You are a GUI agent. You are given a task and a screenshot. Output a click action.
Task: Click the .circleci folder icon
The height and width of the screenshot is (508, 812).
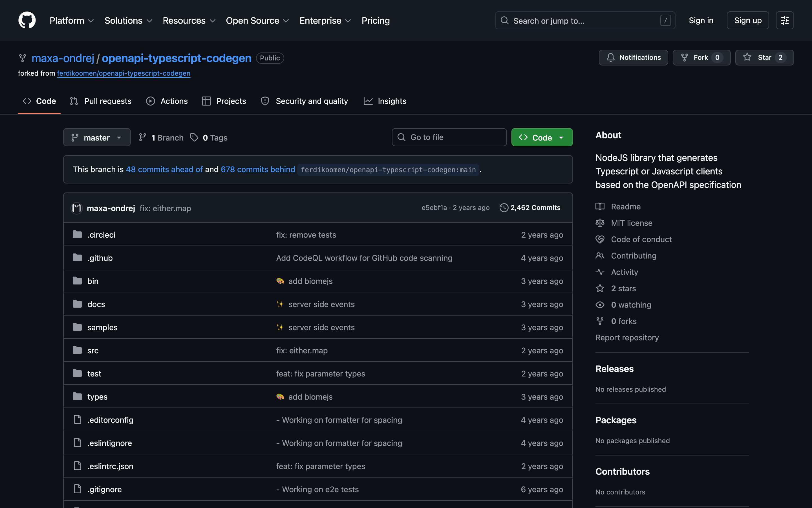coord(77,235)
